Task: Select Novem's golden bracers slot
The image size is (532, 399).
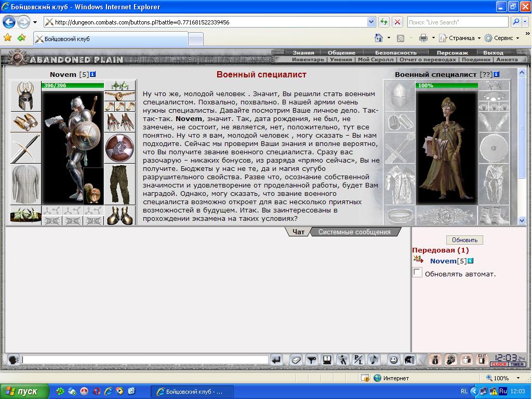Action: click(x=26, y=122)
